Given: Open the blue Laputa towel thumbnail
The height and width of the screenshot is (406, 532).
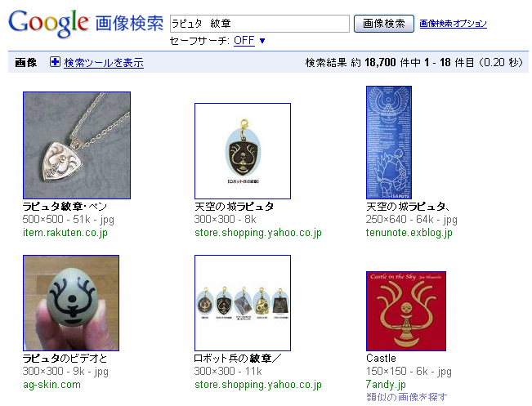Looking at the screenshot, I should (x=389, y=142).
